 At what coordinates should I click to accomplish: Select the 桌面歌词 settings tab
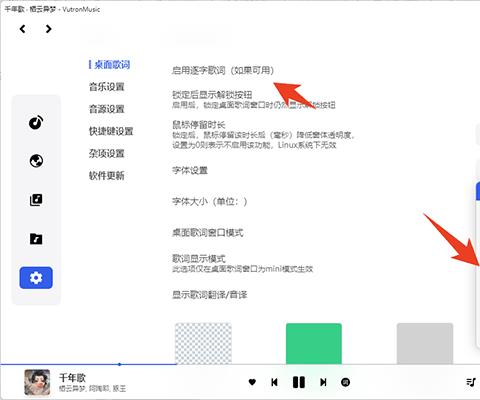(x=112, y=65)
